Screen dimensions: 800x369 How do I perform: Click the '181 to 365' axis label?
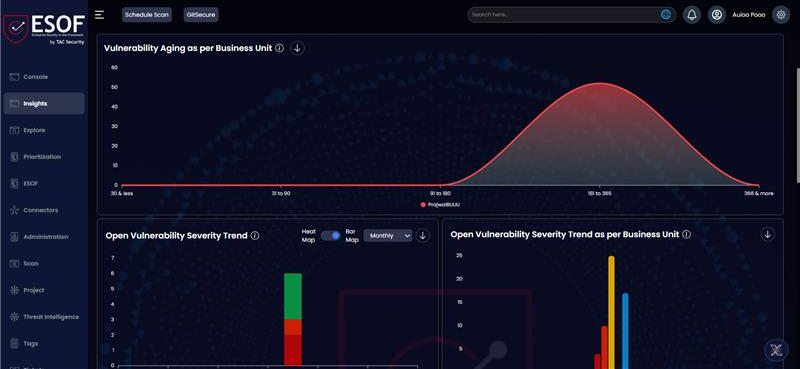click(600, 193)
